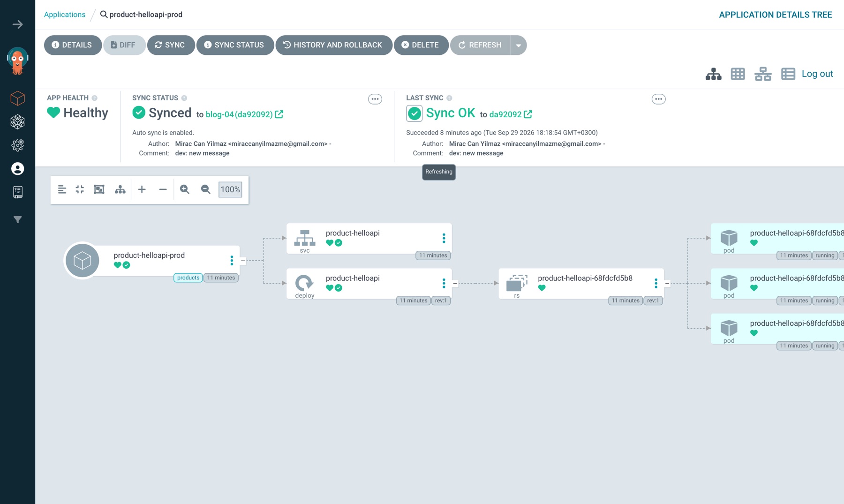Viewport: 844px width, 504px height.
Task: Switch to the Tree view icon
Action: (714, 74)
